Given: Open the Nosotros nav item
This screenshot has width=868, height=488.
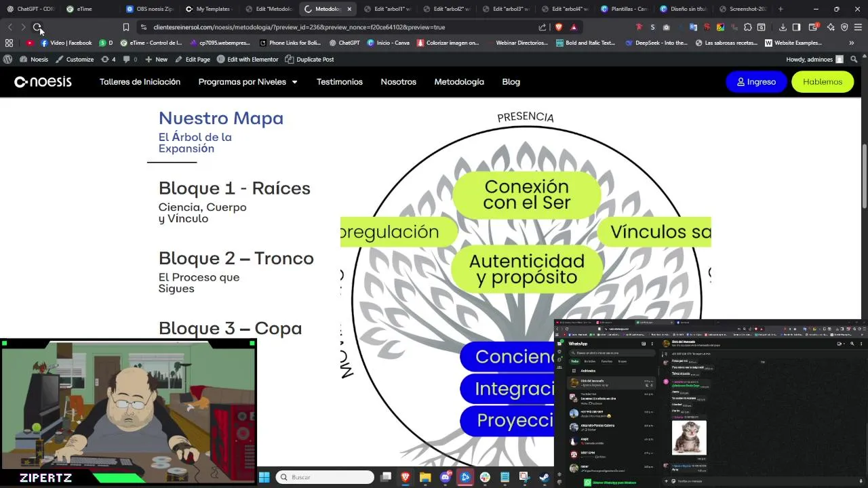Looking at the screenshot, I should point(398,81).
